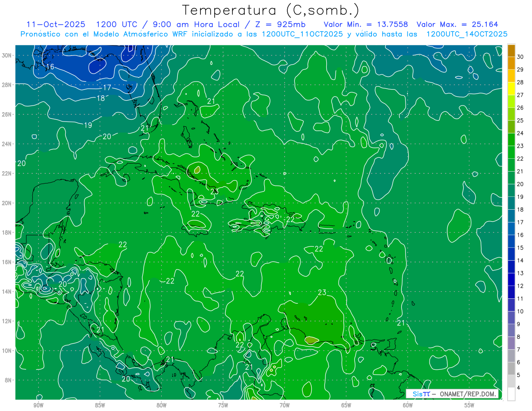Click the colorbar tick label "13"
The width and height of the screenshot is (532, 411).
520,273
